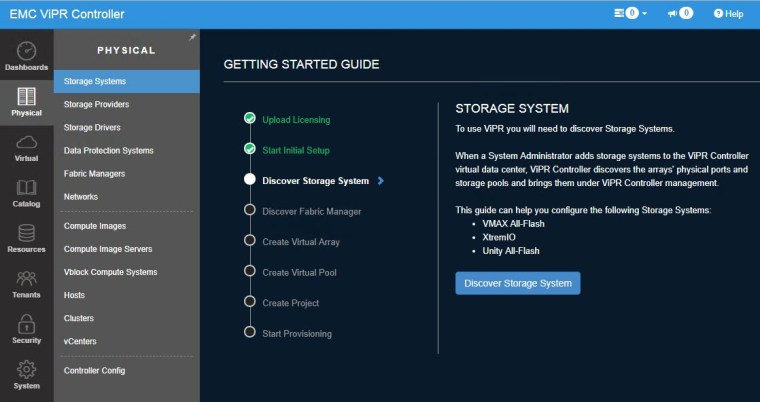760x402 pixels.
Task: Click the Create Project step circle
Action: [250, 302]
